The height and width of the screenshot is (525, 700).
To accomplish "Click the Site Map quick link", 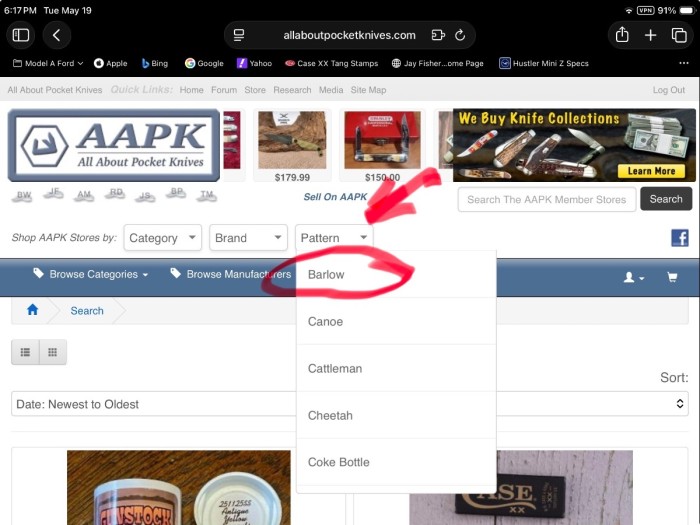I will [368, 90].
